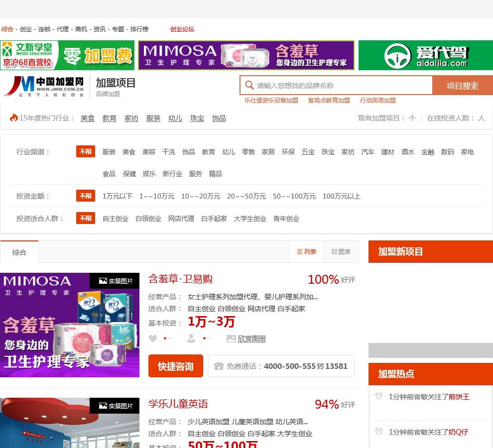Click the 爱代驾 aidaijia.com banner
This screenshot has height=448, width=493.
tap(426, 55)
